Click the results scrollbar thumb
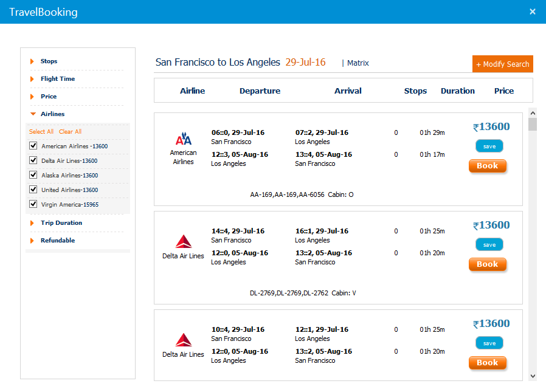The width and height of the screenshot is (546, 392). (x=533, y=124)
